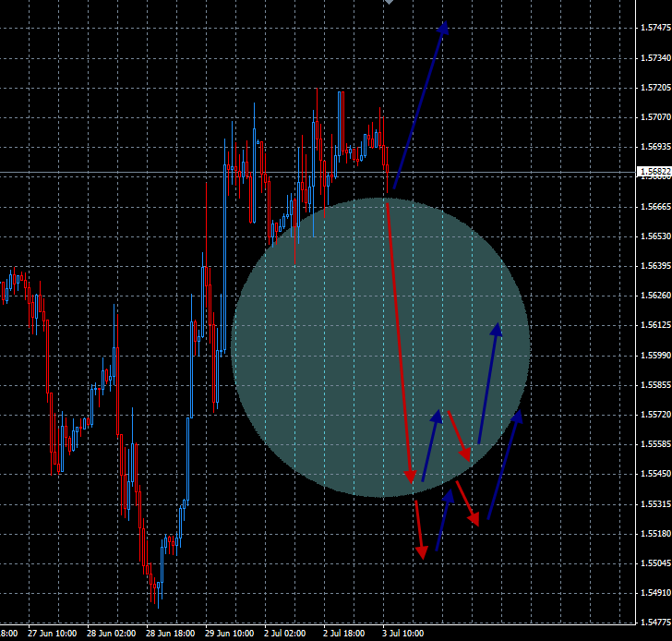Screen dimensions: 672x641
Task: Click the 1.57340 price scale label
Action: coord(655,58)
